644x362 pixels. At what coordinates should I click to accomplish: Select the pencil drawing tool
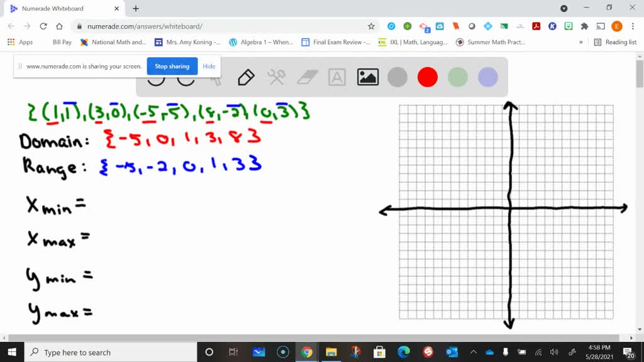pos(245,77)
